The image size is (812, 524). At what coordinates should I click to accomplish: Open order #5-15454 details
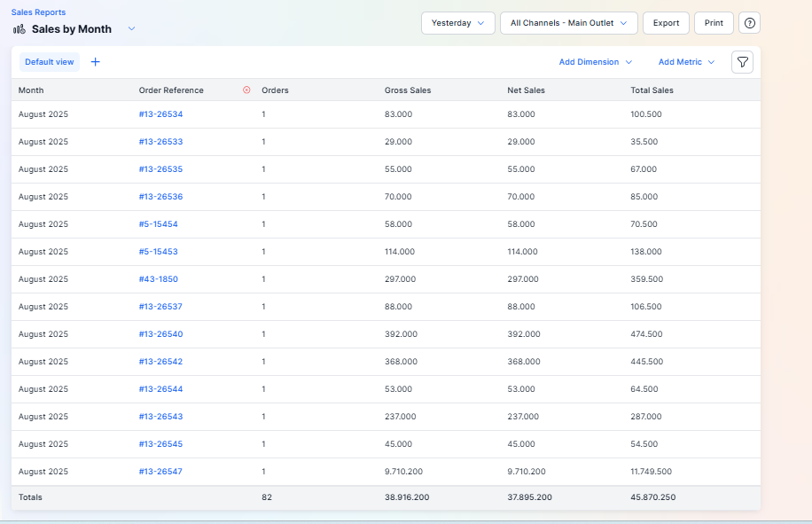pyautogui.click(x=158, y=224)
